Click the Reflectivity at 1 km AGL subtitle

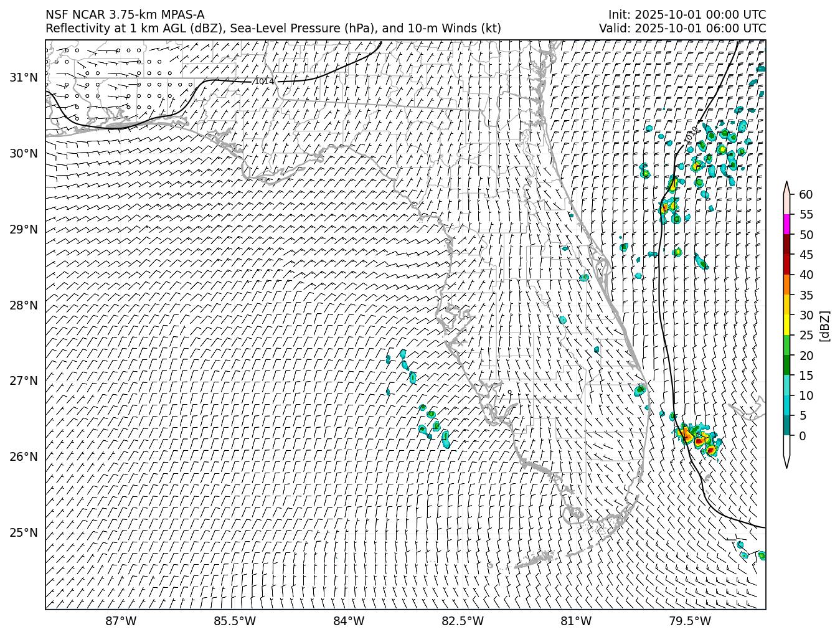pos(273,29)
